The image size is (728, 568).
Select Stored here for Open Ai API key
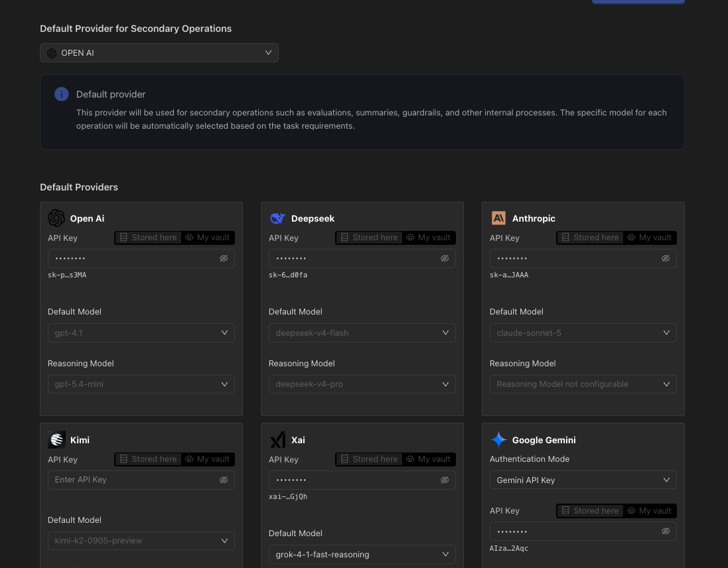click(x=148, y=238)
